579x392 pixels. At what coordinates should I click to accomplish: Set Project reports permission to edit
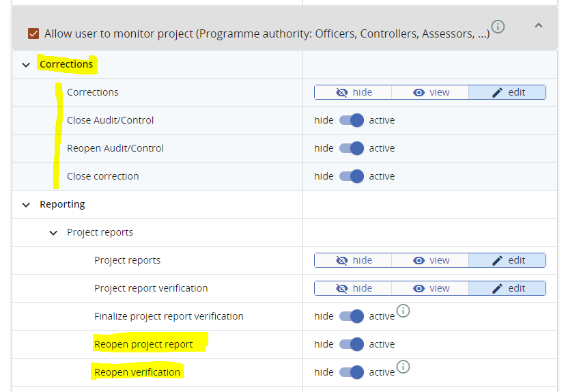tap(507, 260)
